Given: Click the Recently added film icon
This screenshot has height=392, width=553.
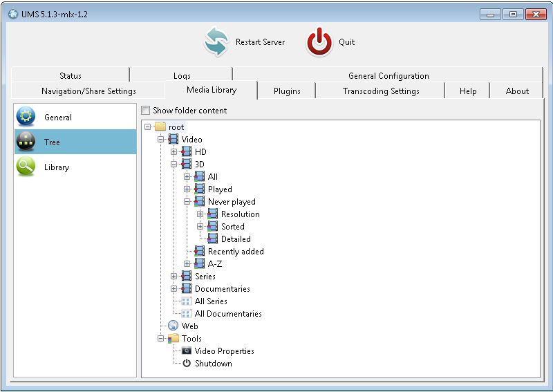Looking at the screenshot, I should [199, 251].
